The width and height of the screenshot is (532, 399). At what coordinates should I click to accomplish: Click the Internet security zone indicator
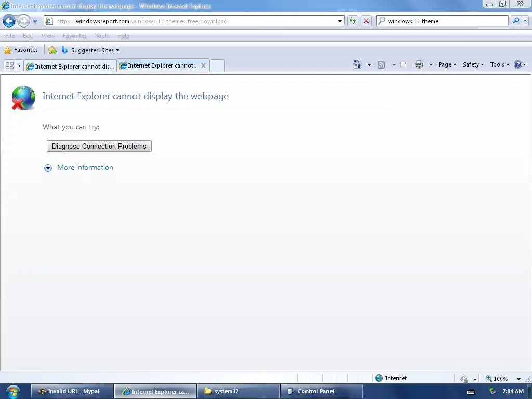click(x=391, y=378)
